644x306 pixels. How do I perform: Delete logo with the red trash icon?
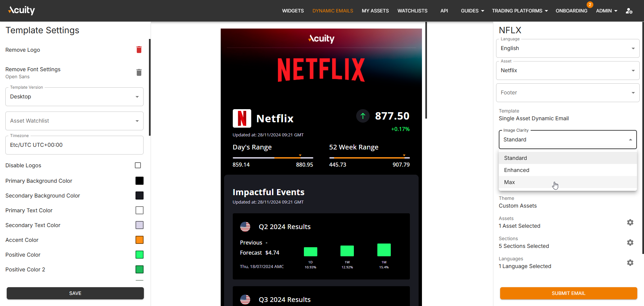139,50
